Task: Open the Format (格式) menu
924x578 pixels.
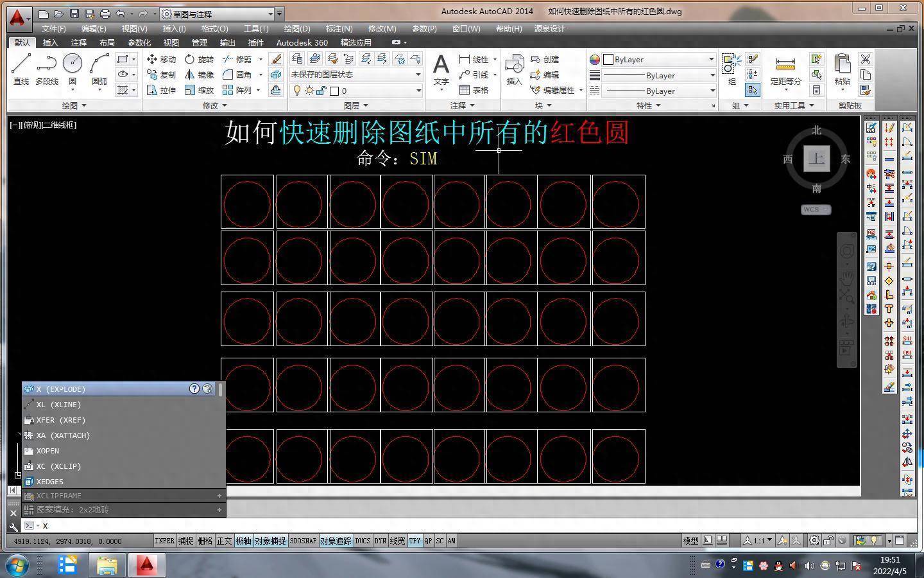Action: point(214,29)
